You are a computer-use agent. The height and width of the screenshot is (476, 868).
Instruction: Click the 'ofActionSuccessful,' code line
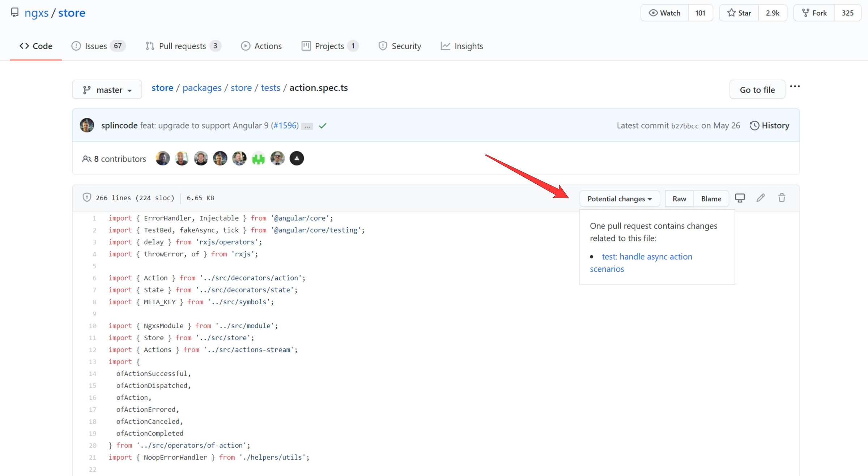153,374
